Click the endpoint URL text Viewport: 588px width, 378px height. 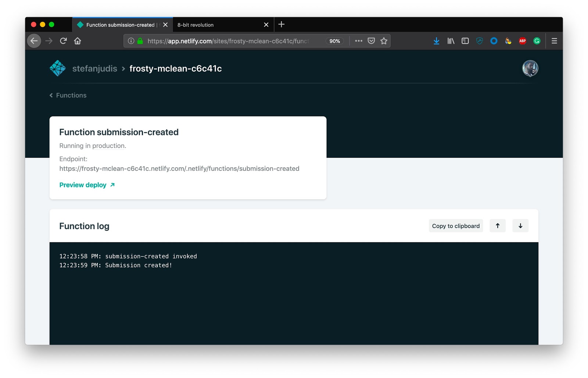tap(179, 169)
